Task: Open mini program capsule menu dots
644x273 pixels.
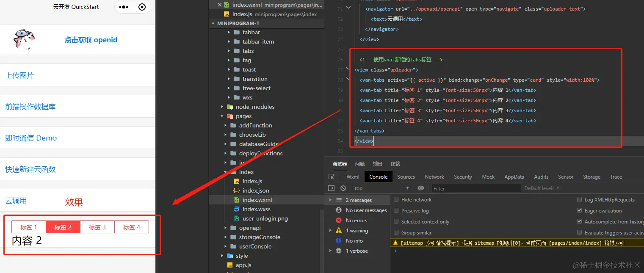Action: coord(124,7)
